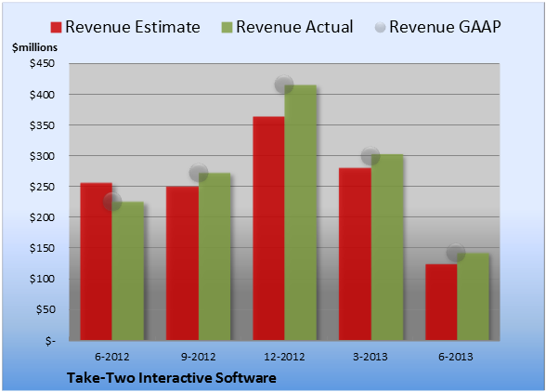Viewport: 546px width, 392px height.
Task: Click the $250 axis value
Action: pyautogui.click(x=42, y=187)
